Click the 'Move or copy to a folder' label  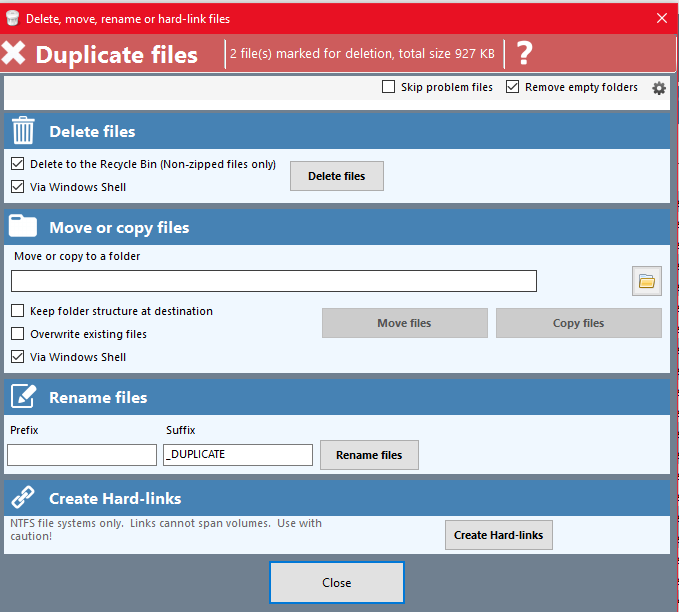point(77,256)
